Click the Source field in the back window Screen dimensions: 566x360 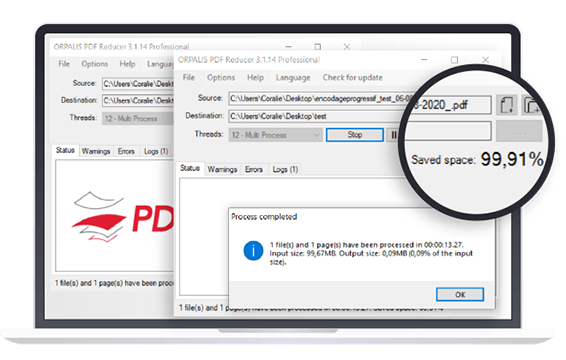138,84
